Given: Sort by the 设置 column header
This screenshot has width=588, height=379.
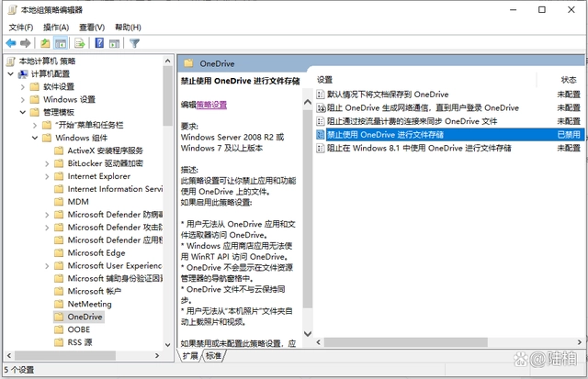Looking at the screenshot, I should click(x=324, y=80).
